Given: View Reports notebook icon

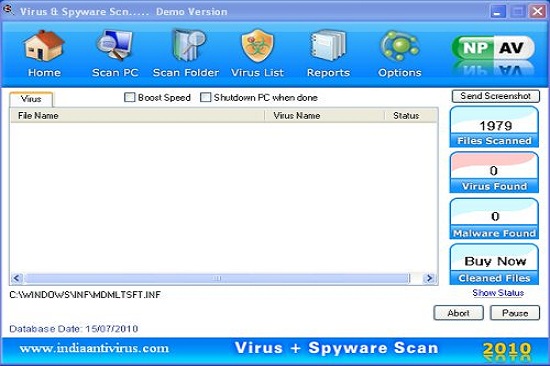Looking at the screenshot, I should [328, 46].
